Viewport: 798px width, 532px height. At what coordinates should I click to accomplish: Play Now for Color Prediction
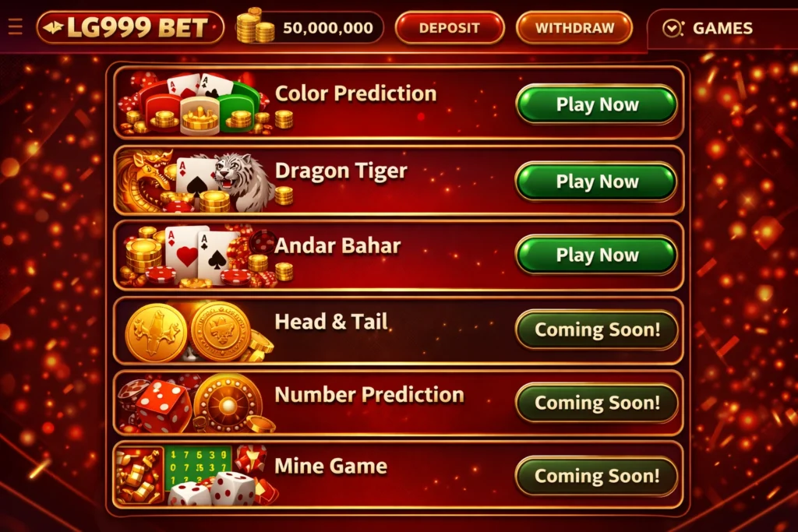[x=596, y=104]
